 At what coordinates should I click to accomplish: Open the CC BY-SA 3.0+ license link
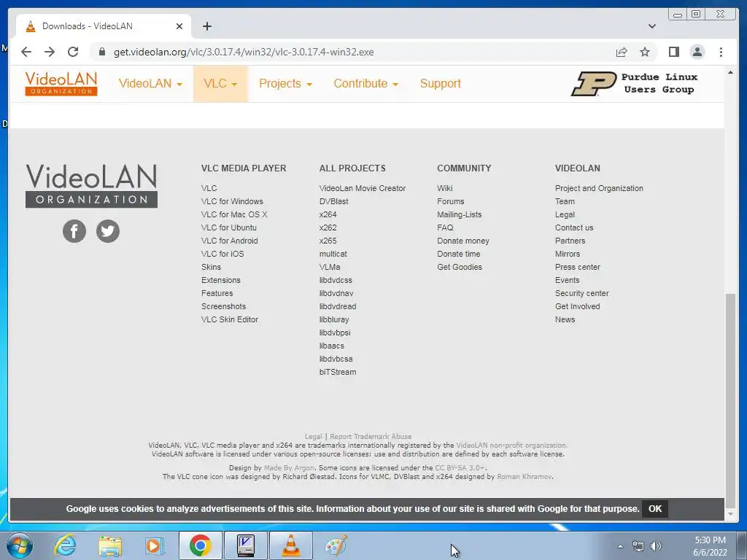(460, 468)
